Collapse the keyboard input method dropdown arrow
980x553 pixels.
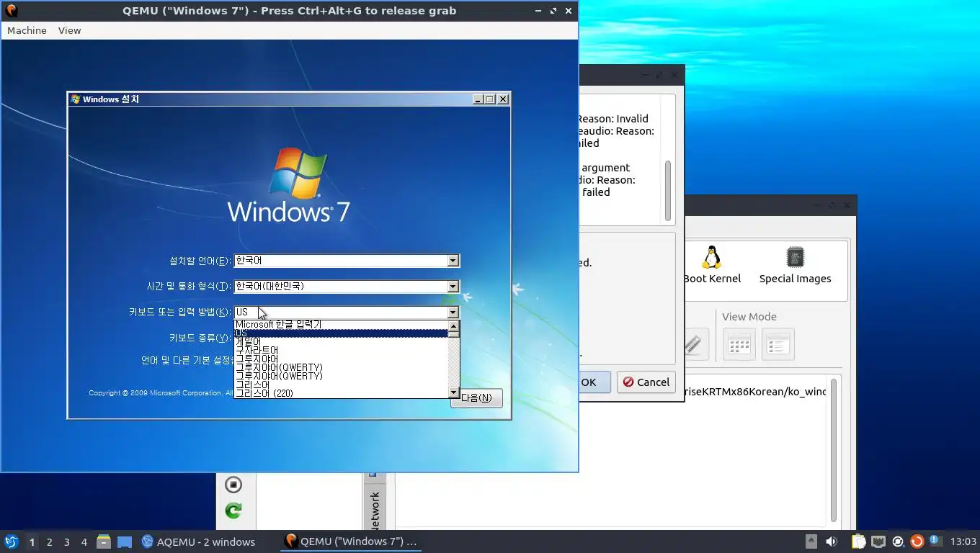click(453, 313)
